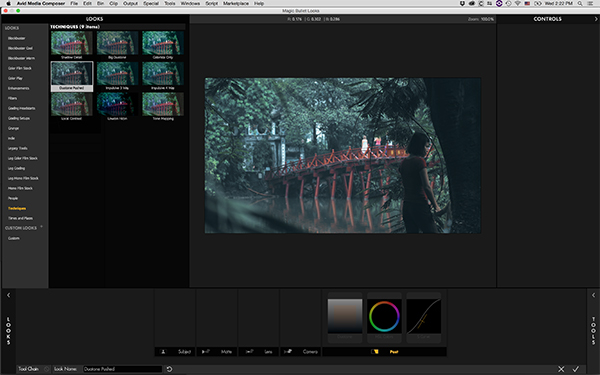Apply the Tone Mapping look thumbnail
This screenshot has width=600, height=375.
(x=163, y=104)
